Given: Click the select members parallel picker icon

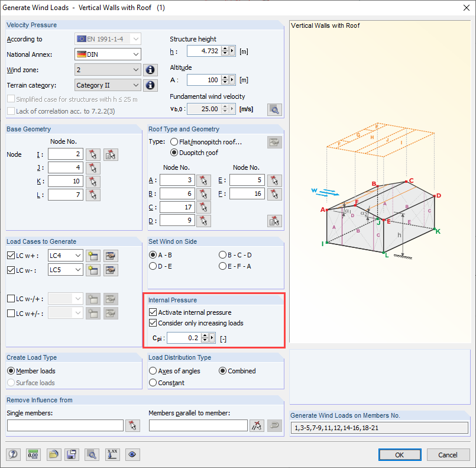Looking at the screenshot, I should [x=257, y=425].
